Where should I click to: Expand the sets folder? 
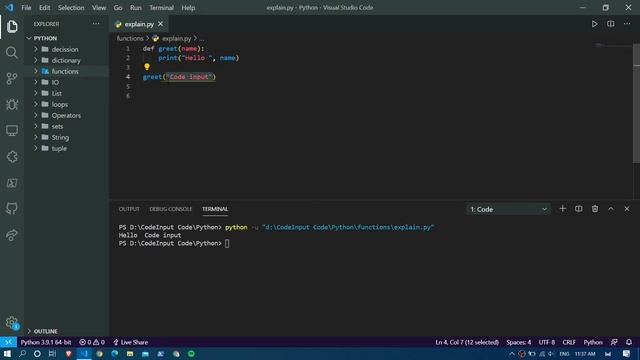point(68,127)
